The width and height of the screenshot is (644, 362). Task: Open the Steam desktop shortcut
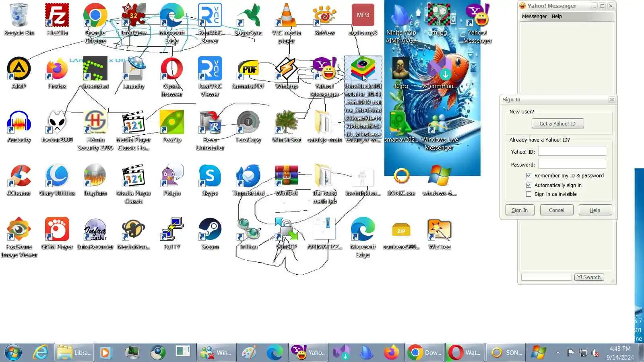tap(210, 233)
